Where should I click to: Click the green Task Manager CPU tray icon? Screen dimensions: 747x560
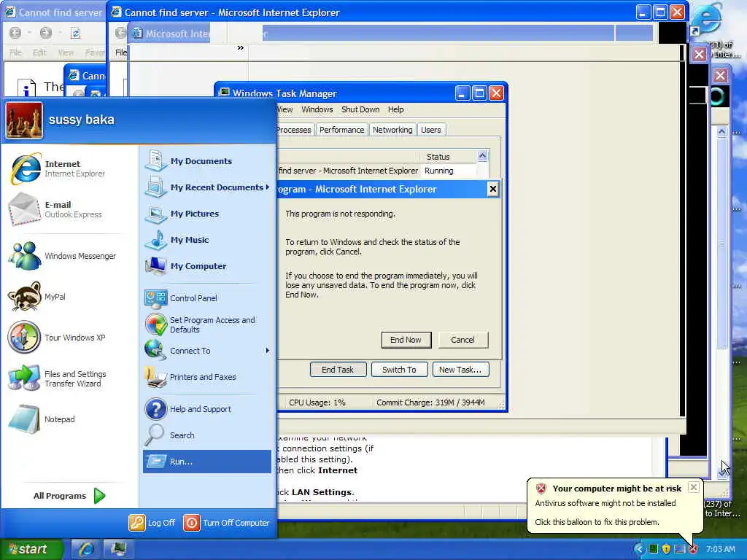[654, 549]
